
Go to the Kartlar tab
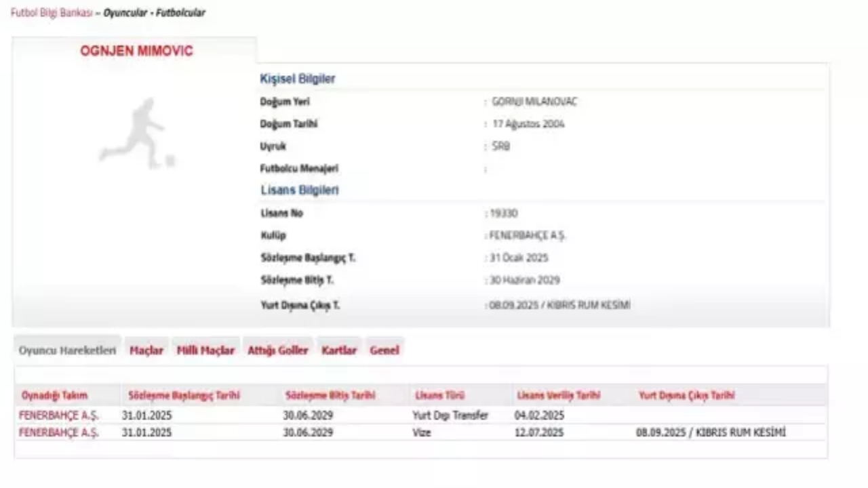coord(339,350)
